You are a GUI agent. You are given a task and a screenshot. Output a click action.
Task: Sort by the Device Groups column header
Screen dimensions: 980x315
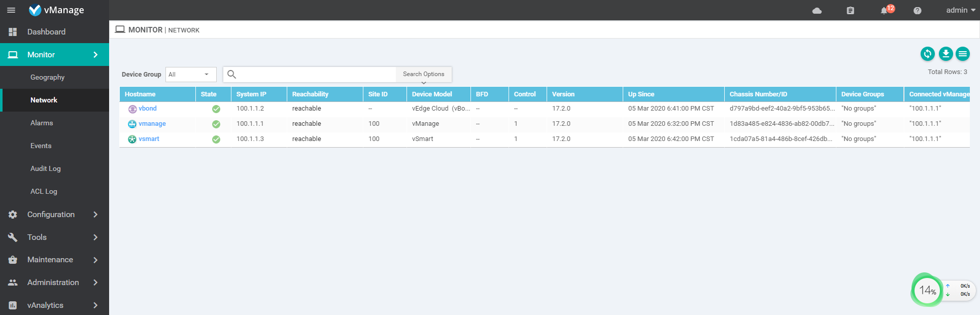point(870,94)
